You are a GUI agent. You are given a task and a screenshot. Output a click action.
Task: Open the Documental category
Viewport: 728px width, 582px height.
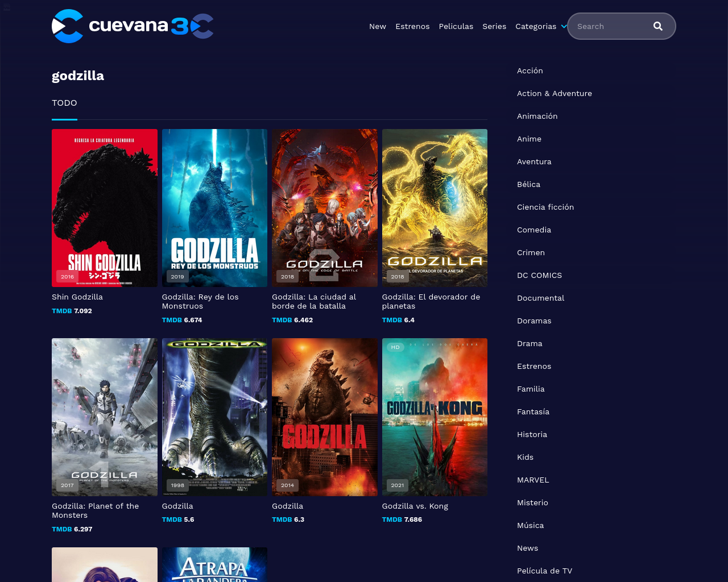tap(540, 298)
